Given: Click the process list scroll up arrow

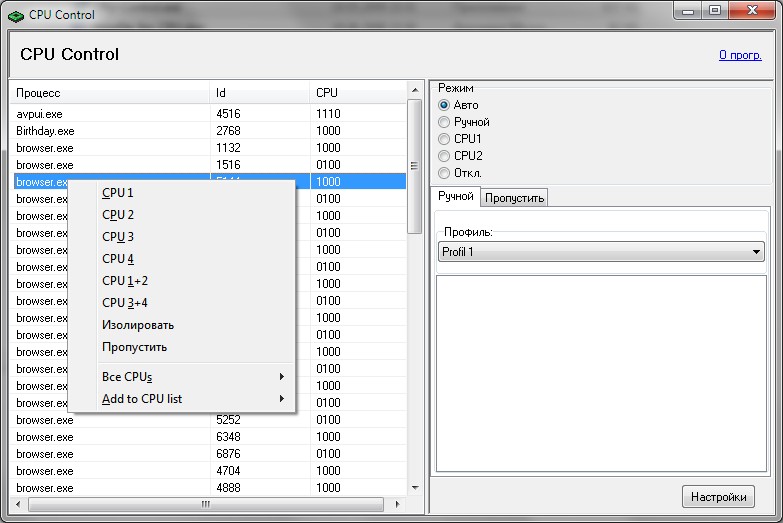Looking at the screenshot, I should coord(415,90).
